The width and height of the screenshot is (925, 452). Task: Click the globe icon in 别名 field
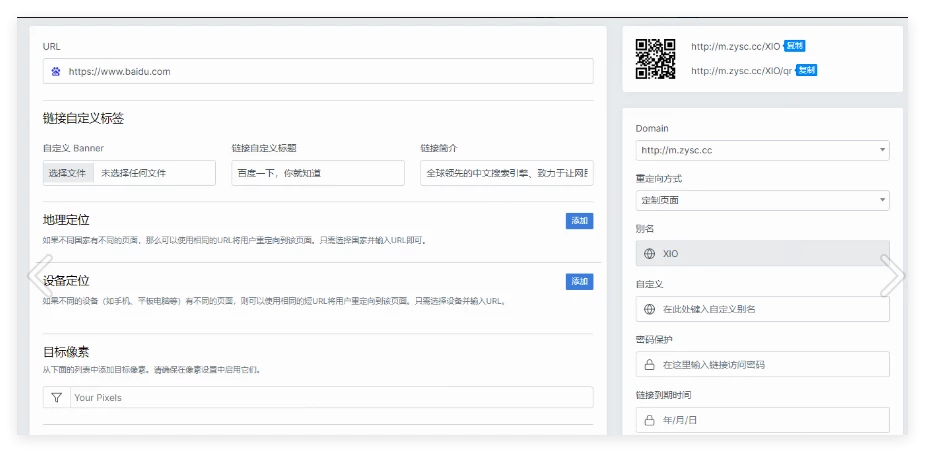pyautogui.click(x=650, y=254)
